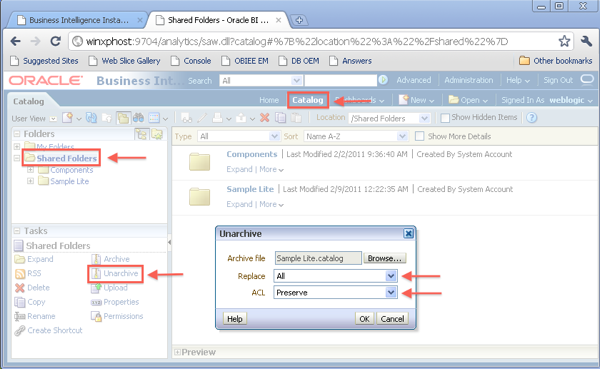The height and width of the screenshot is (369, 600).
Task: Click the large Sample Lite folder icon
Action: pos(199,196)
